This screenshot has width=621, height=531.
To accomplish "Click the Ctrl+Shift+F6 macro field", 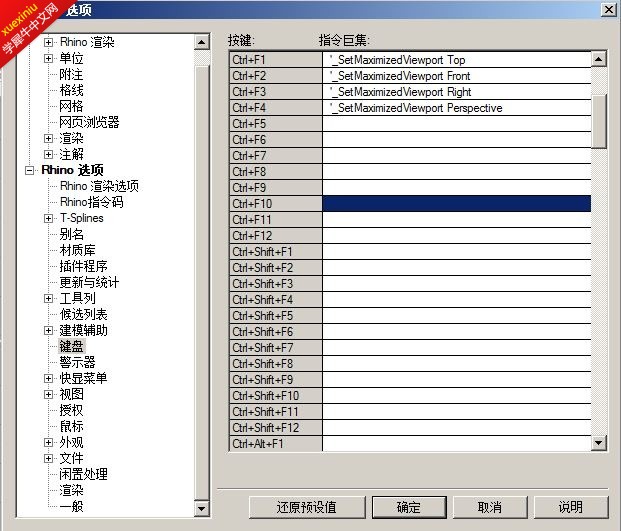I will point(457,332).
